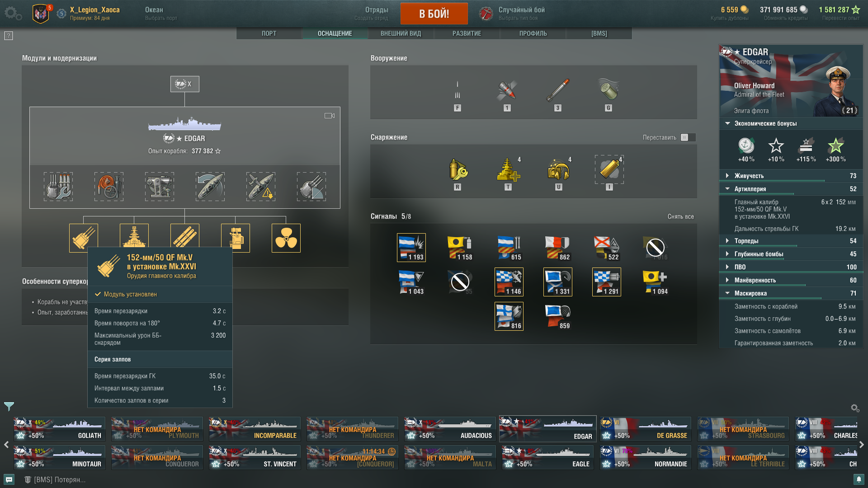Image resolution: width=868 pixels, height=488 pixels.
Task: Click the torpedo armament icon
Action: point(558,90)
